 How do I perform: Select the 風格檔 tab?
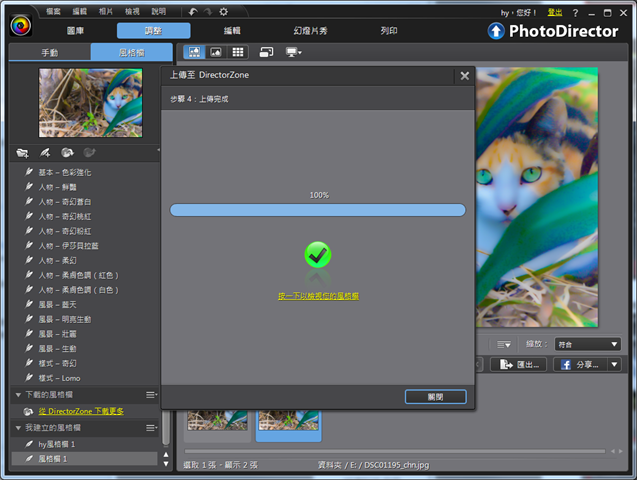[132, 53]
